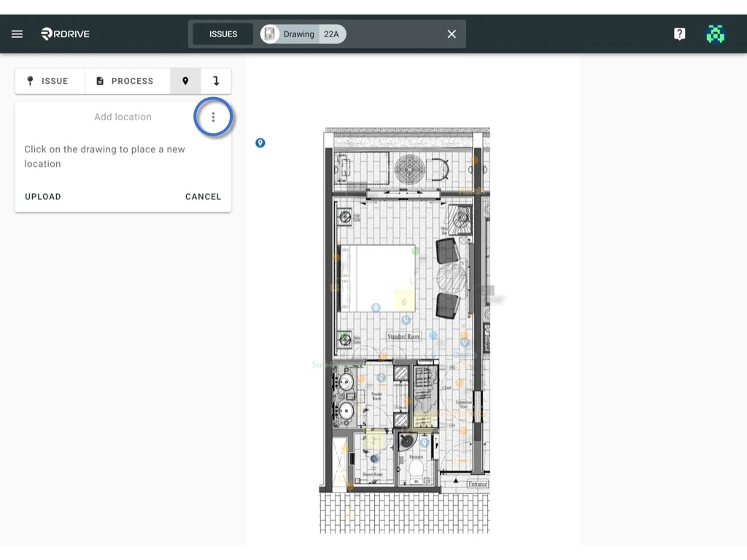747x560 pixels.
Task: Select the location pin tab
Action: coord(185,81)
